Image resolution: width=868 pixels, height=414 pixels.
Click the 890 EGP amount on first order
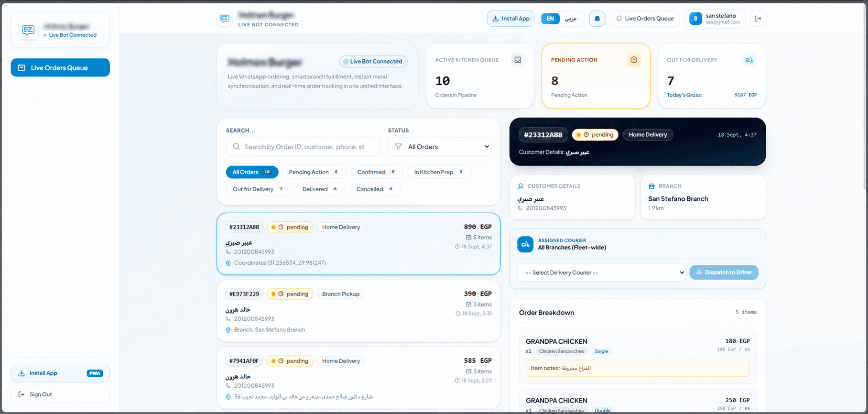tap(477, 227)
